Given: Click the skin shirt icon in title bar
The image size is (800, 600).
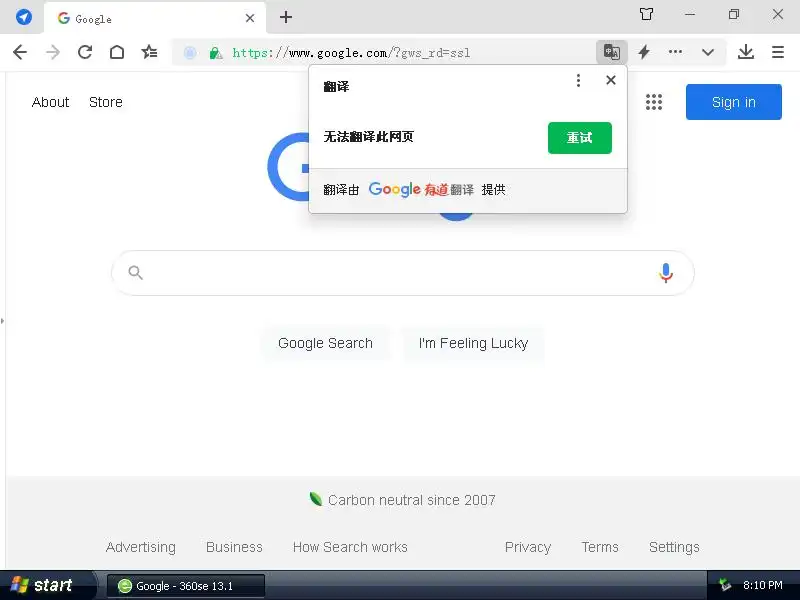Looking at the screenshot, I should [x=646, y=14].
